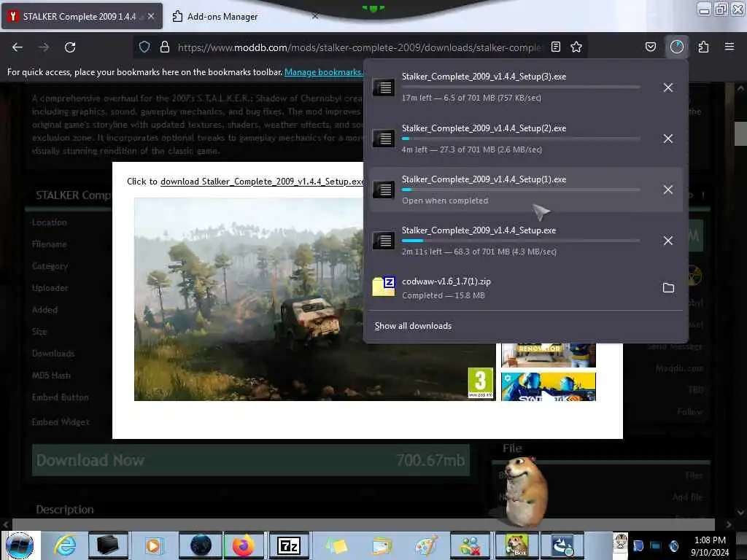
Task: Cancel the Setup(1).exe download
Action: (x=668, y=190)
